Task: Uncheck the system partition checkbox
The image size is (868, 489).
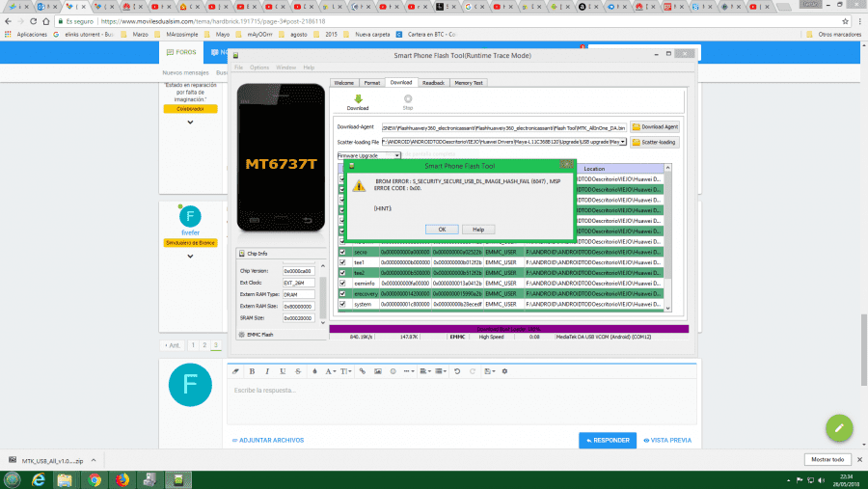Action: pyautogui.click(x=342, y=304)
